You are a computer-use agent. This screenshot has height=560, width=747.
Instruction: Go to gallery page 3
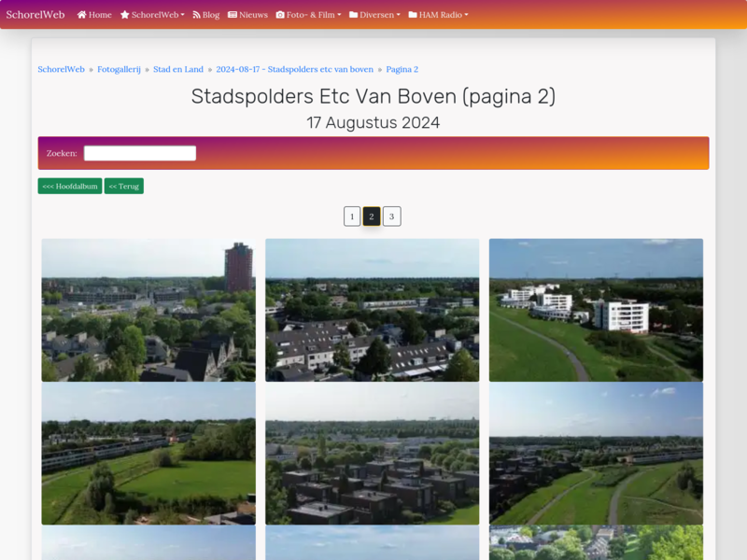(x=391, y=217)
